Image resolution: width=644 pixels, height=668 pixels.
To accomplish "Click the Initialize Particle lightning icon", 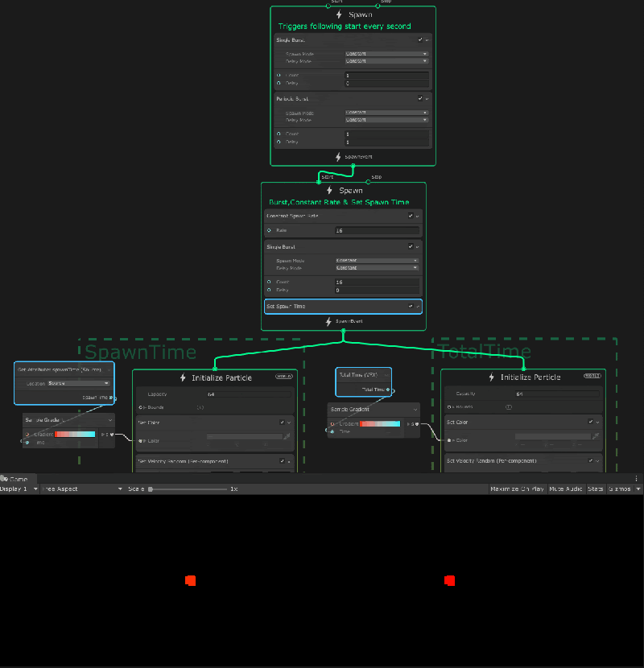I will pyautogui.click(x=184, y=377).
